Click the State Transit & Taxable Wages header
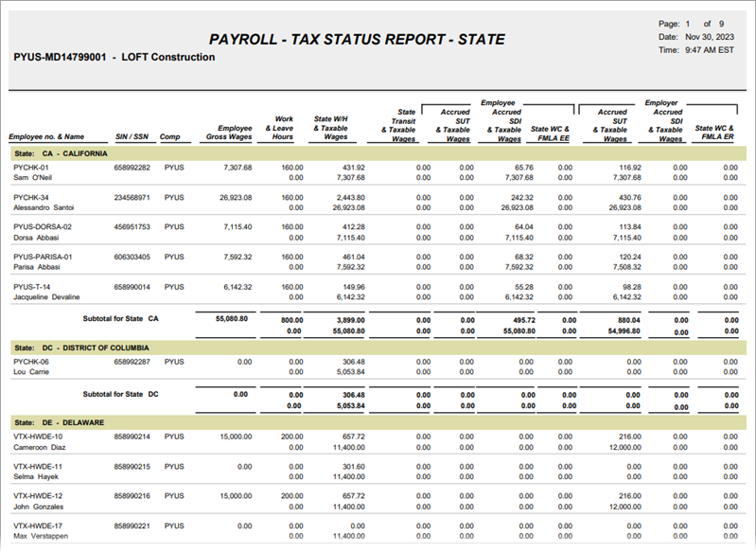The height and width of the screenshot is (553, 756). pos(398,125)
